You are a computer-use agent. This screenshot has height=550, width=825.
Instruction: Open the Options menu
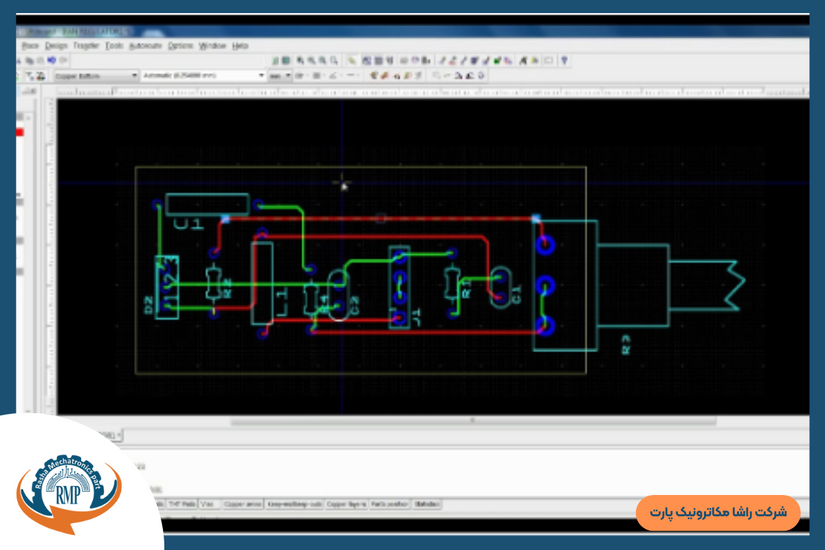[180, 46]
